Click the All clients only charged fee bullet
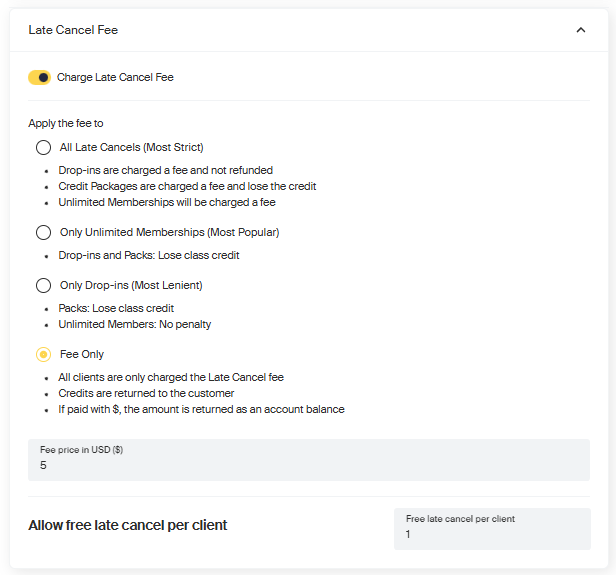Viewport: 616px width, 575px height. point(171,378)
